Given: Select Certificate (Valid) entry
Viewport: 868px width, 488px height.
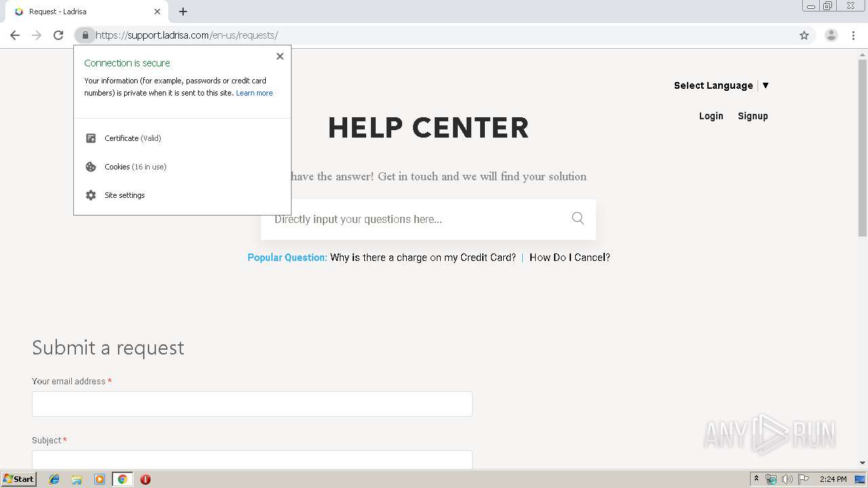Looking at the screenshot, I should click(182, 138).
